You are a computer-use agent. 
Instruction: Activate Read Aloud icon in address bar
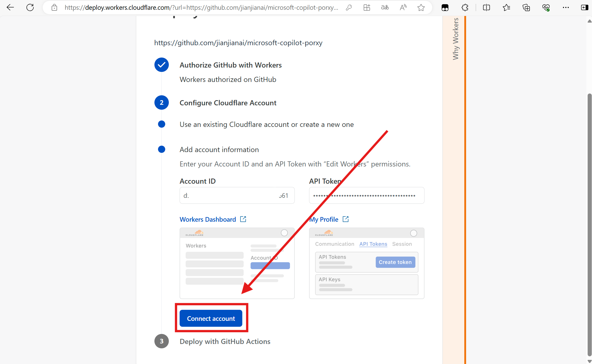click(x=403, y=7)
